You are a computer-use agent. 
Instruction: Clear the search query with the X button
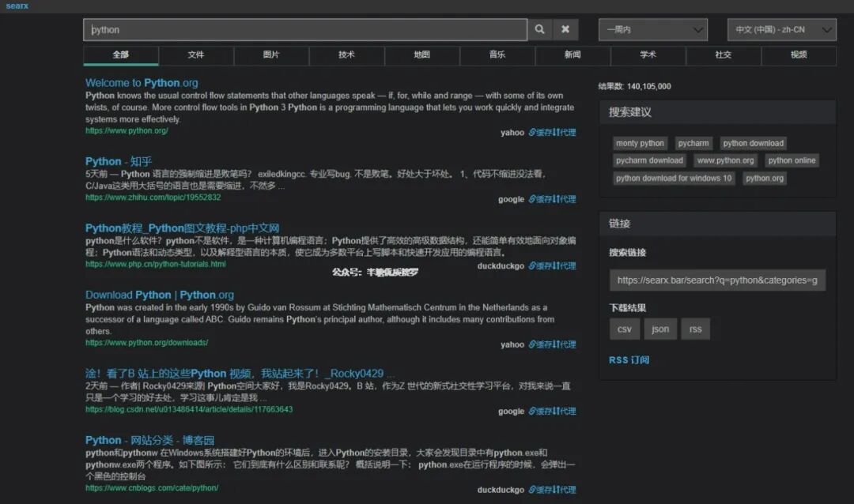(x=565, y=29)
